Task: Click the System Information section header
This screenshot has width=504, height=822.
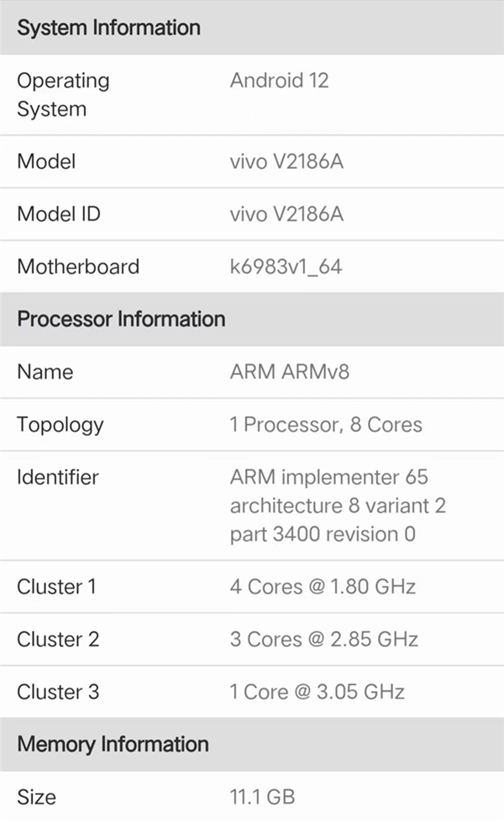Action: (x=108, y=28)
